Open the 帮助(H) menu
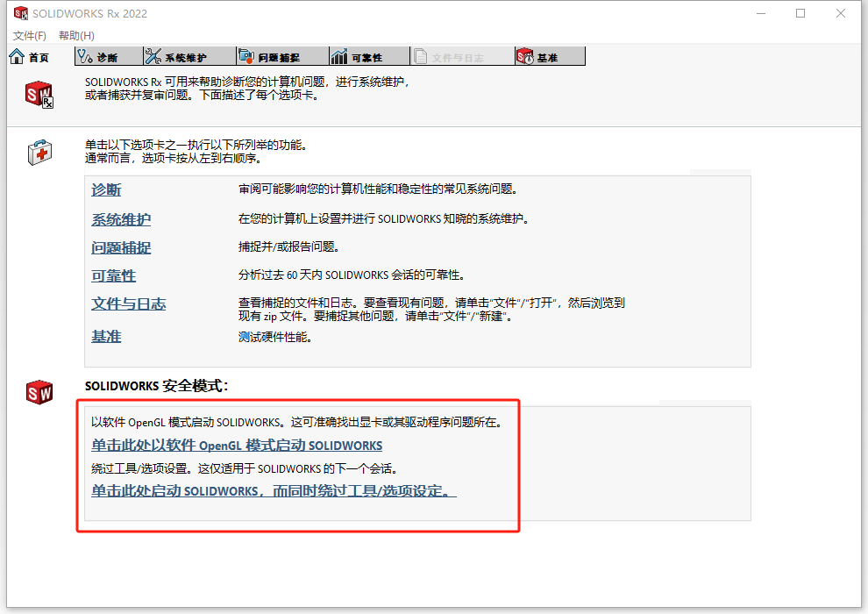The width and height of the screenshot is (868, 614). tap(75, 35)
